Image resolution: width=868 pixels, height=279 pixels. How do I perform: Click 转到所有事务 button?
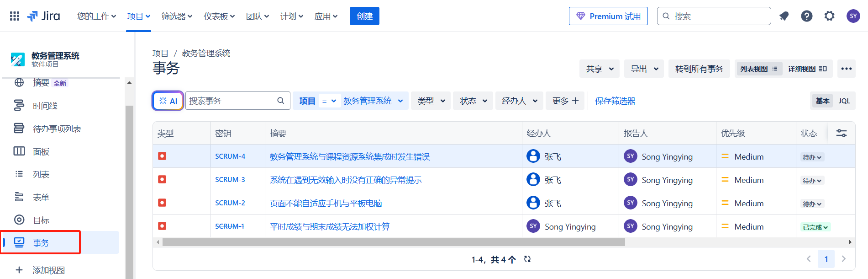coord(699,69)
